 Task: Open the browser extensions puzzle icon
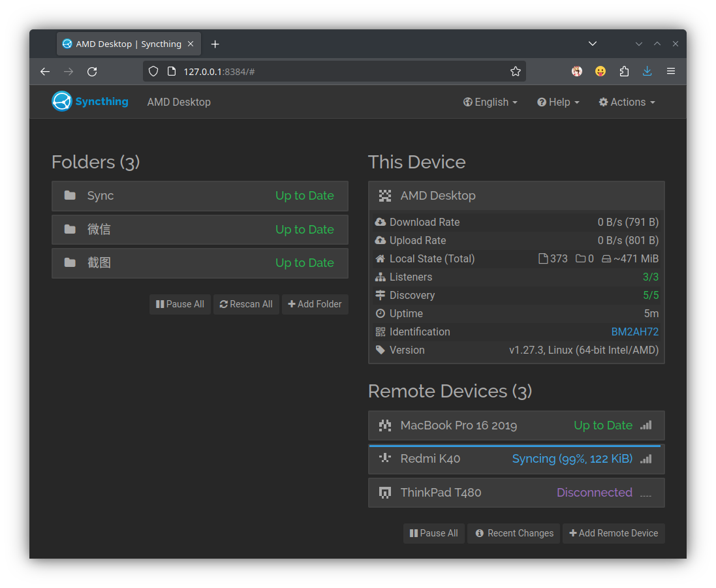point(624,72)
